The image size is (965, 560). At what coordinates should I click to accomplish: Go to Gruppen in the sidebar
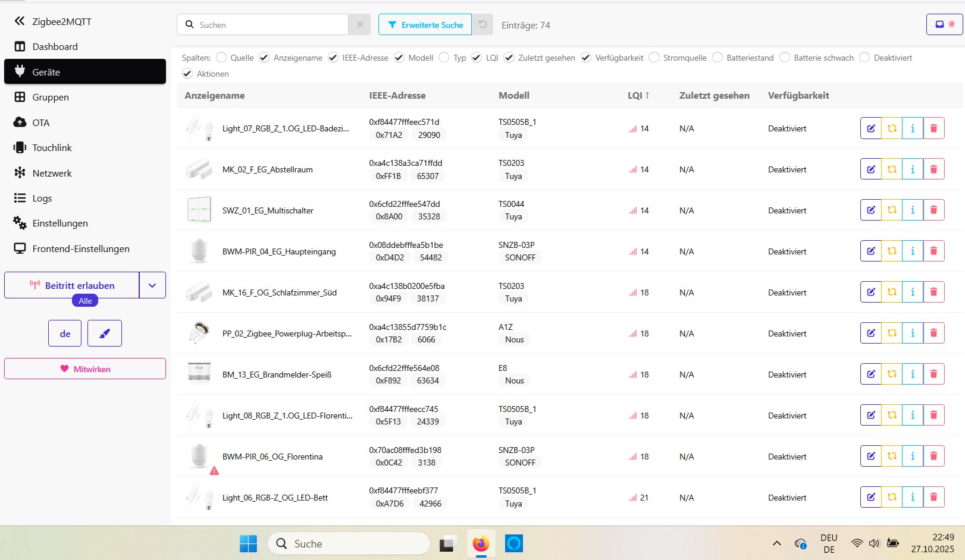tap(85, 97)
